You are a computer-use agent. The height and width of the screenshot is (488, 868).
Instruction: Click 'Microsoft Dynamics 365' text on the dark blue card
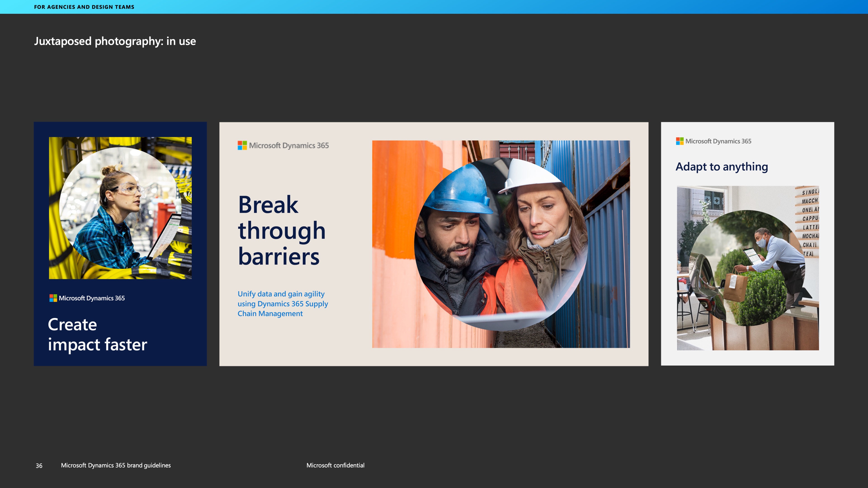(x=92, y=298)
